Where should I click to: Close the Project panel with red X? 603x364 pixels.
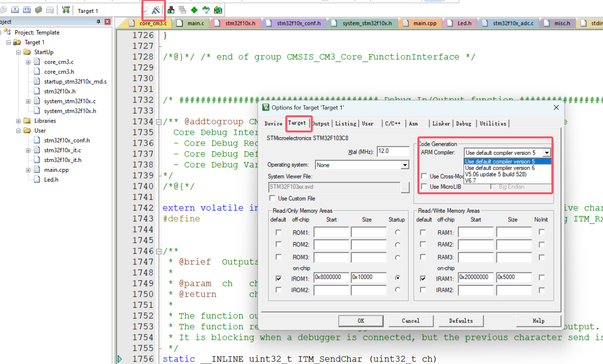coord(107,22)
